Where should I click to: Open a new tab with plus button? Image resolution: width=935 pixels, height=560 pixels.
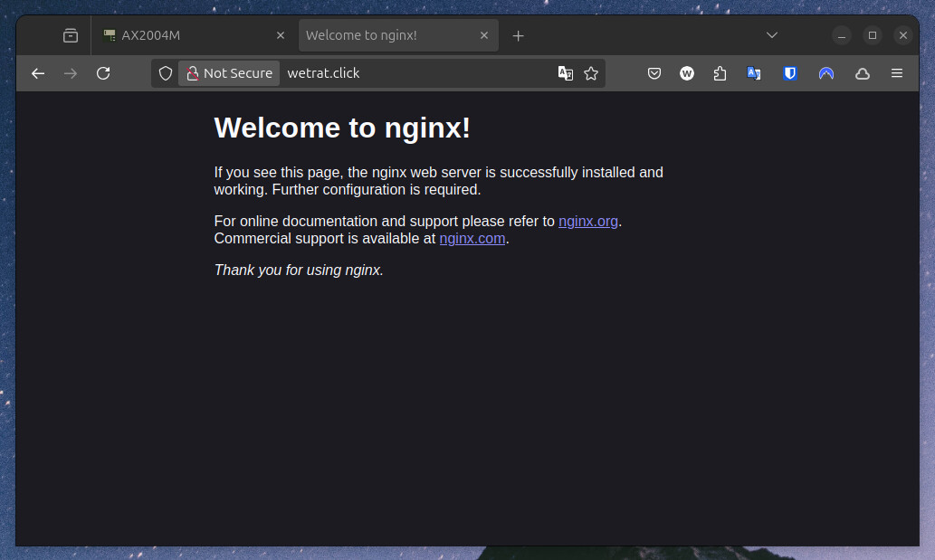point(518,36)
